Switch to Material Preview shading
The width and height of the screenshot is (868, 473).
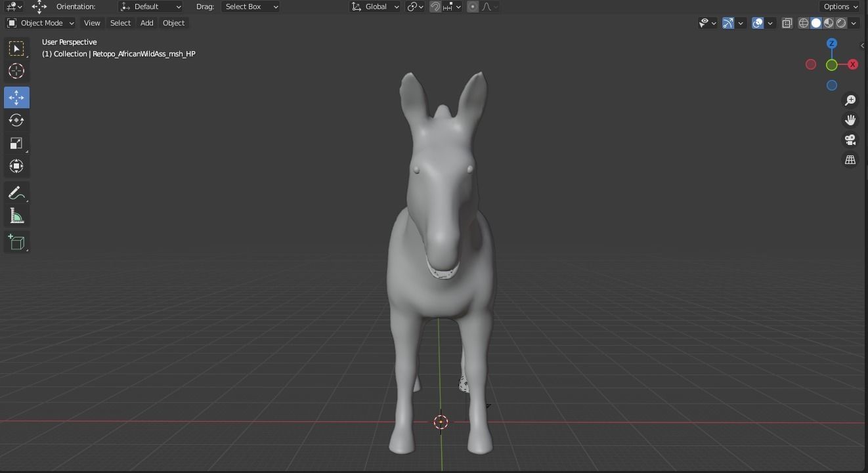pos(829,23)
